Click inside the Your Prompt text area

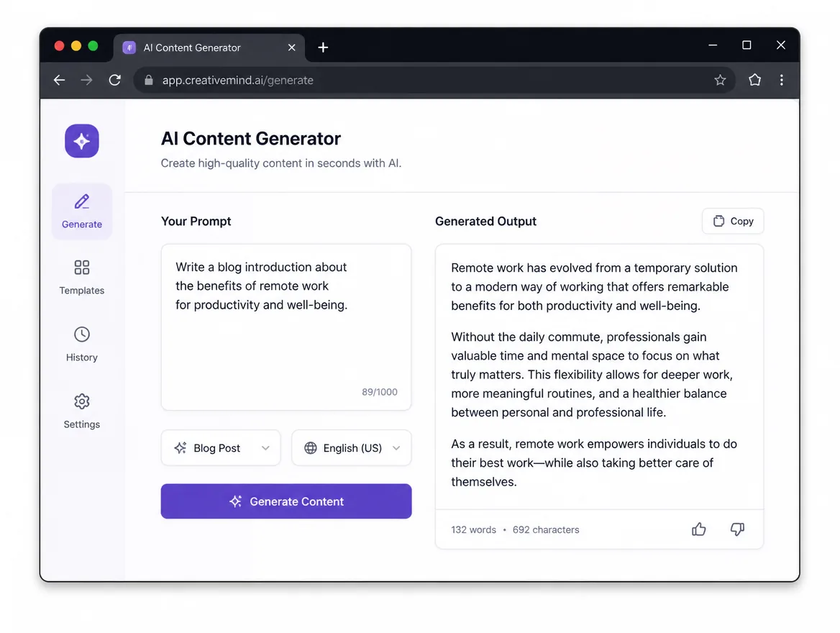(x=286, y=327)
